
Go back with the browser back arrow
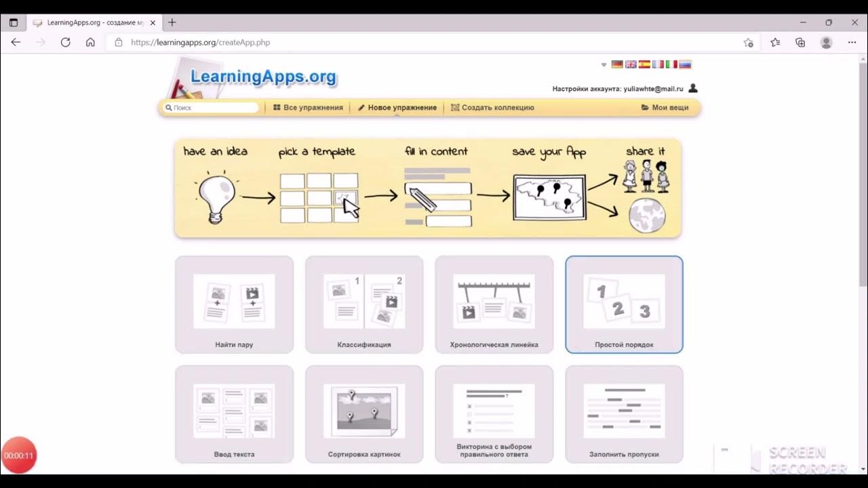16,42
